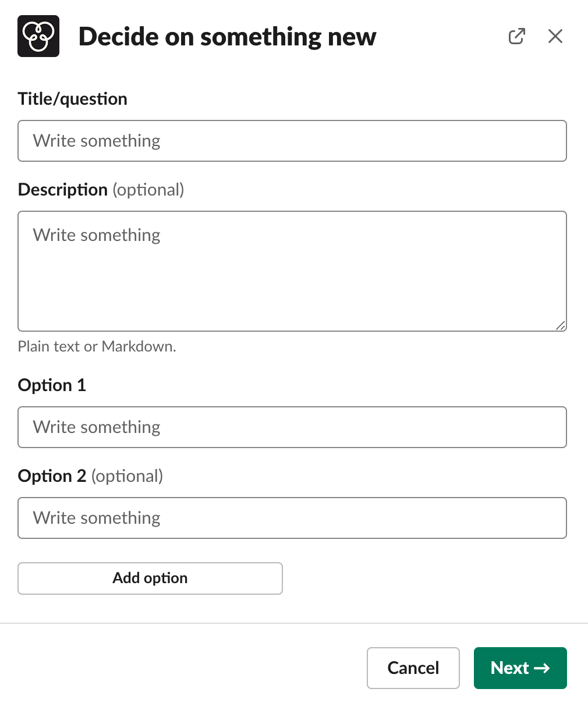
Task: Click the arrow icon inside Next button
Action: pos(542,668)
